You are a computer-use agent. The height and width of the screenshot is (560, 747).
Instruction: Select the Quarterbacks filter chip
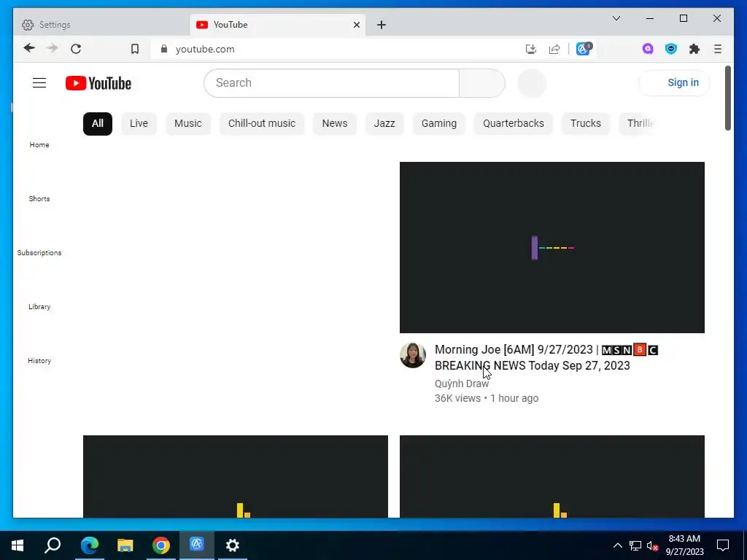513,124
